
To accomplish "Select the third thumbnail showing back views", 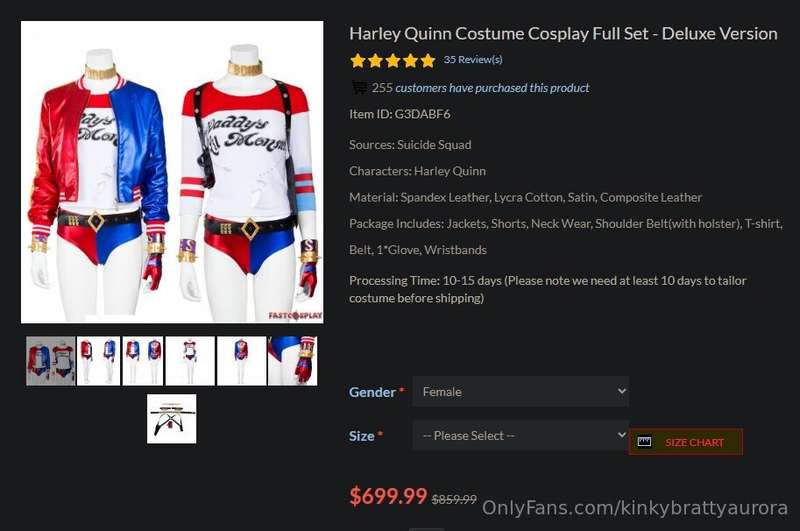I will pyautogui.click(x=143, y=361).
